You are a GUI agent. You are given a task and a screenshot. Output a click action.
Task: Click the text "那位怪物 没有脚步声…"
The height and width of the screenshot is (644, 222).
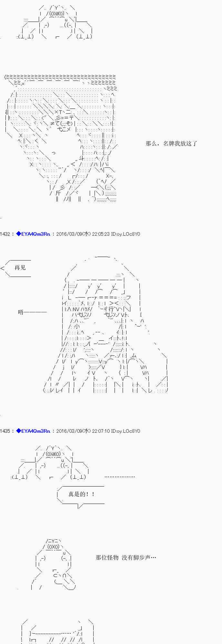[x=126, y=557]
